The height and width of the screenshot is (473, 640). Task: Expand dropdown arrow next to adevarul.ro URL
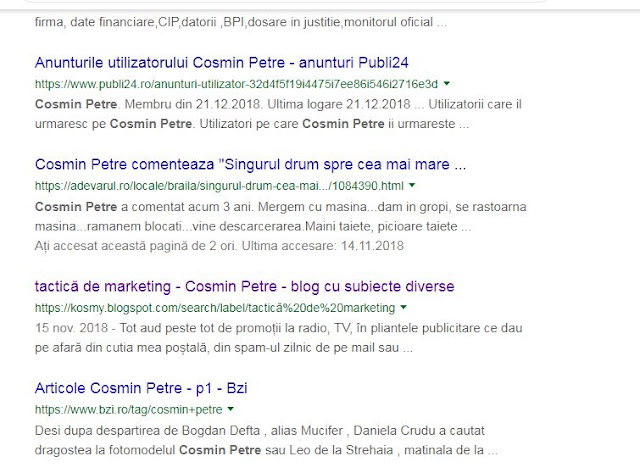point(412,185)
